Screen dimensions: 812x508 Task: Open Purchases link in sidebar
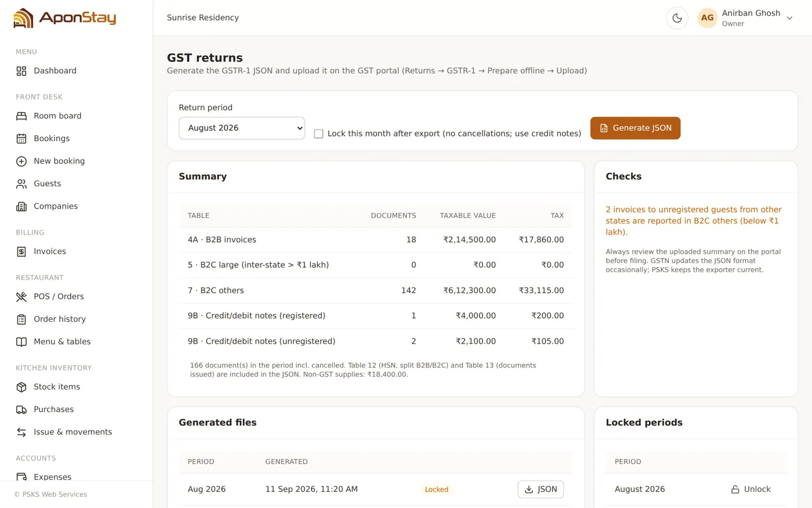(77, 410)
